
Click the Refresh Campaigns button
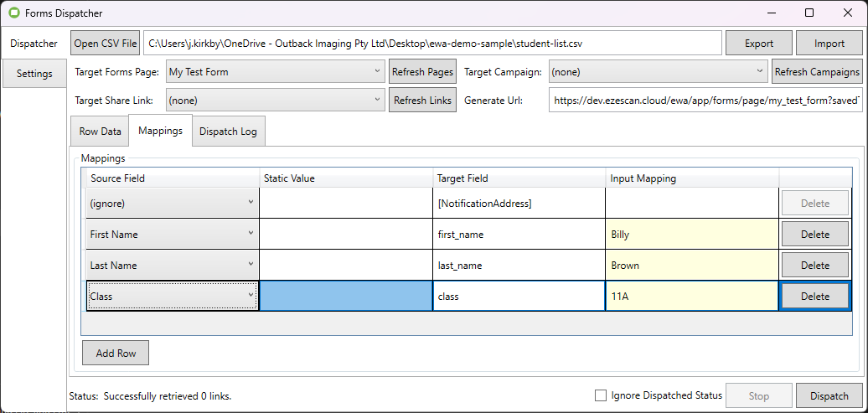coord(816,72)
